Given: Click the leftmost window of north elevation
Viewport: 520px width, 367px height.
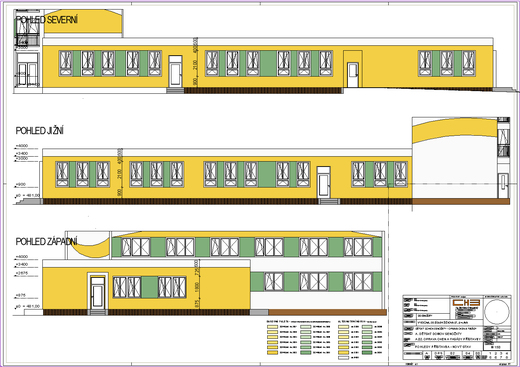Looking at the screenshot, I should point(66,63).
